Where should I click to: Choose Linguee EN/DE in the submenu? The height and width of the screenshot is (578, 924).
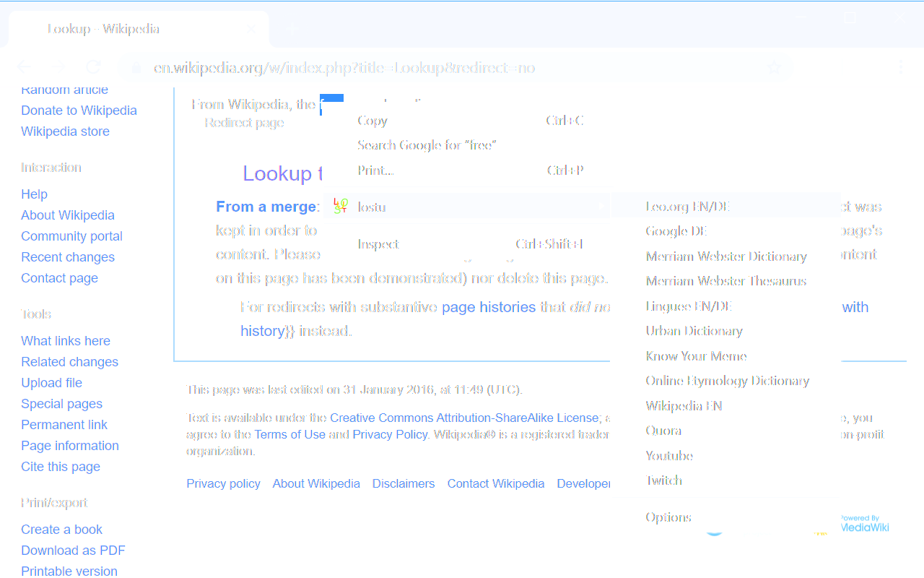coord(725,306)
